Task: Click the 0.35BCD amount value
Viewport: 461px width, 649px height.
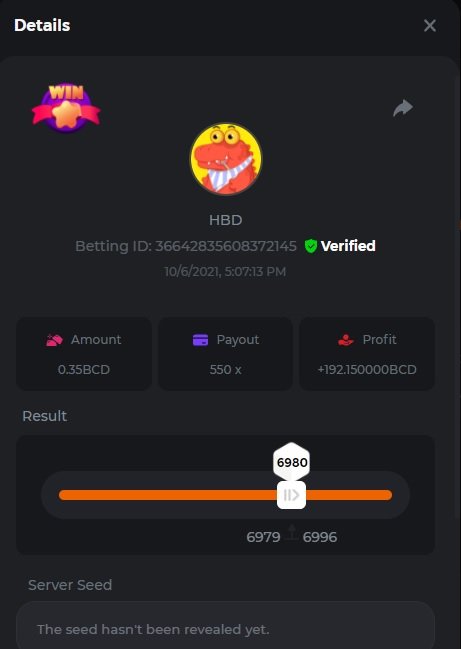Action: [84, 369]
